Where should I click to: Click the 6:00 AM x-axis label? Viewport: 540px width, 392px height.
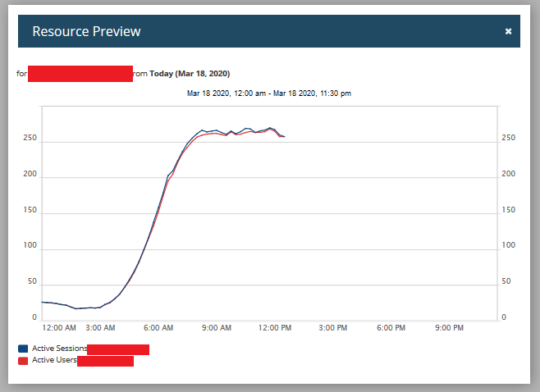tap(158, 328)
